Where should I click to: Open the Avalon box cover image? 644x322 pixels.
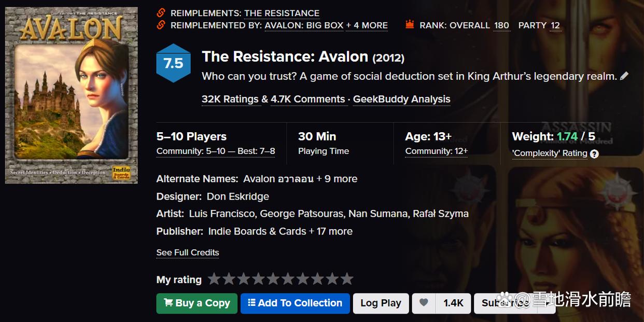click(x=72, y=95)
